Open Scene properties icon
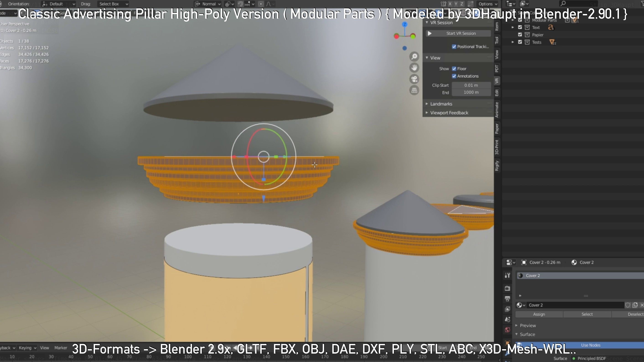This screenshot has width=644, height=362. click(x=507, y=319)
